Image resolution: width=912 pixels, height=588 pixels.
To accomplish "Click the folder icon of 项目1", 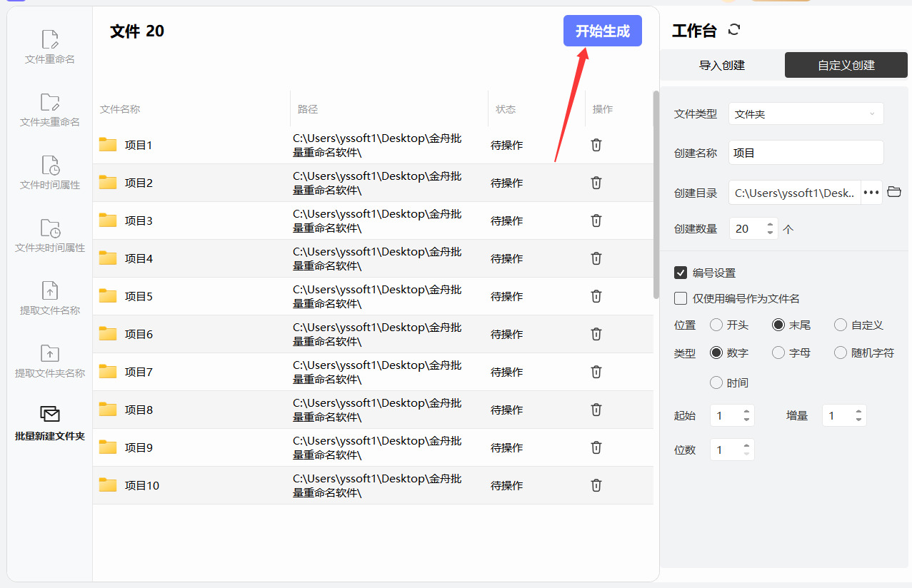I will pos(108,145).
